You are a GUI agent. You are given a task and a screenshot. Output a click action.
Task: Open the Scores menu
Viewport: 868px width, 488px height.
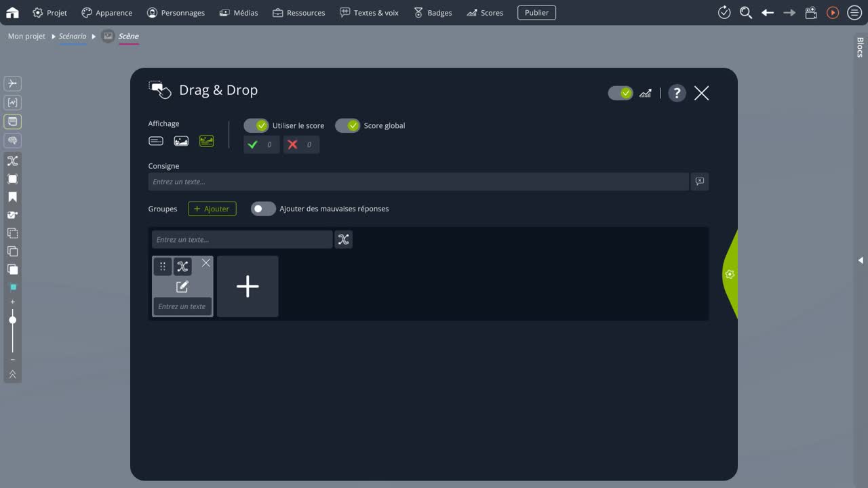[x=485, y=12]
